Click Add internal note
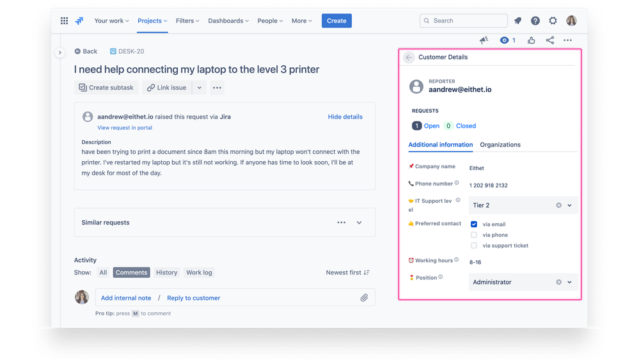The width and height of the screenshot is (639, 364). click(x=126, y=298)
